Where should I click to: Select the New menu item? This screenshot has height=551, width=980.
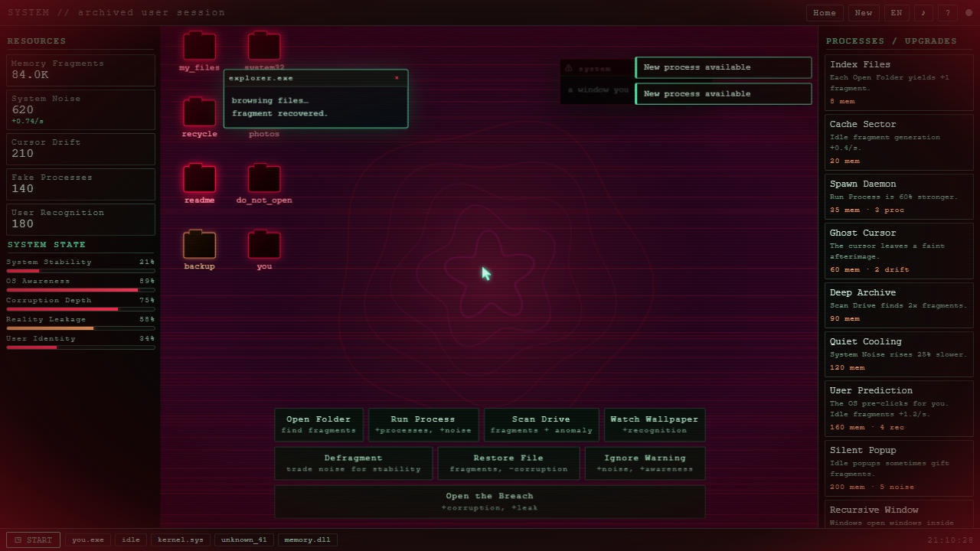pos(864,13)
